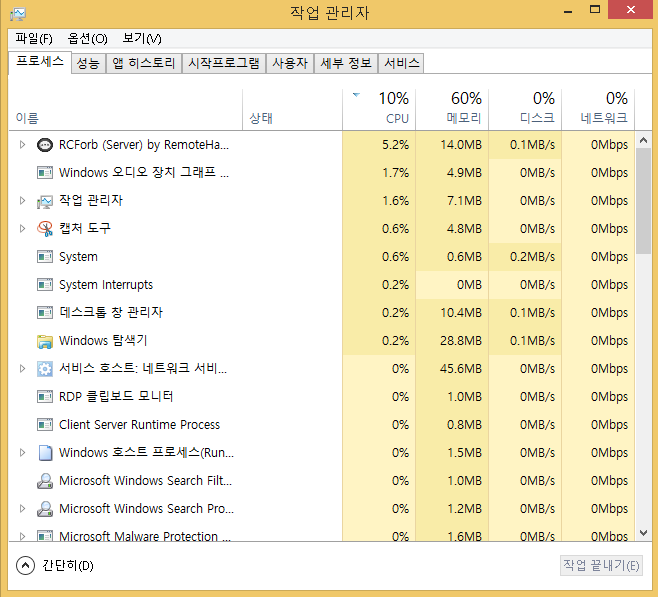This screenshot has height=597, width=658.
Task: Click the System process icon
Action: tap(45, 257)
